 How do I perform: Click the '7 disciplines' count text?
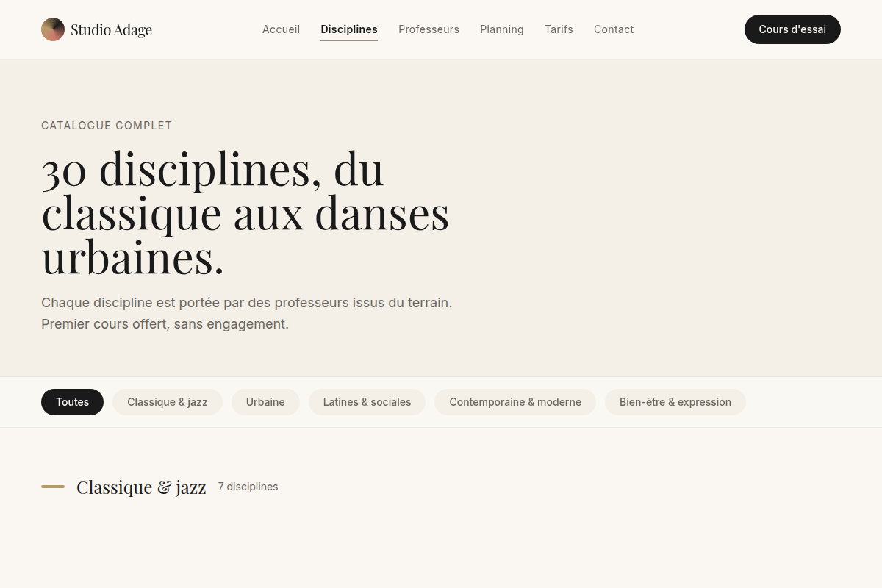pos(248,487)
